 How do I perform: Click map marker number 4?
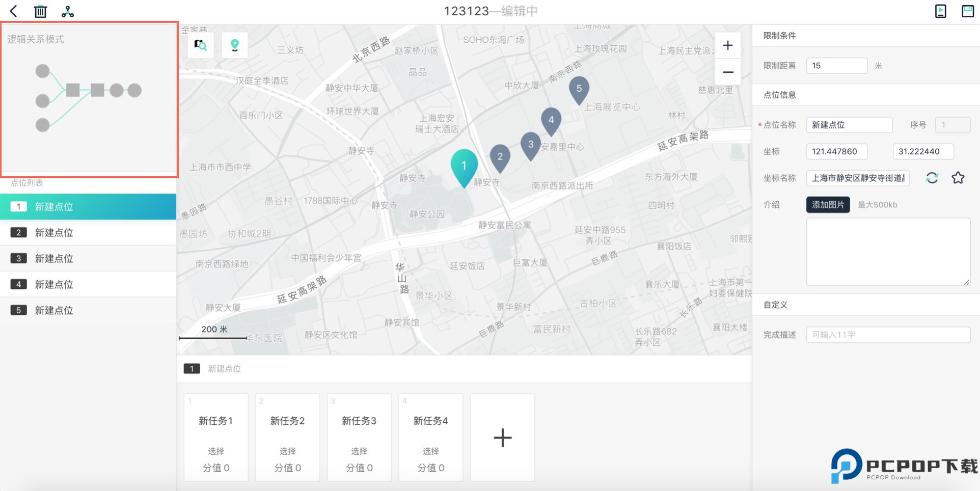551,120
